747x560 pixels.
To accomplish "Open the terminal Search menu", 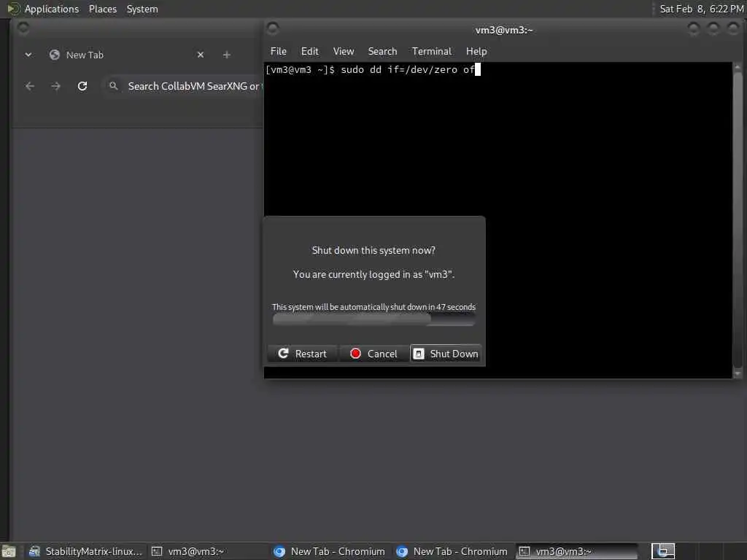I will tap(382, 52).
